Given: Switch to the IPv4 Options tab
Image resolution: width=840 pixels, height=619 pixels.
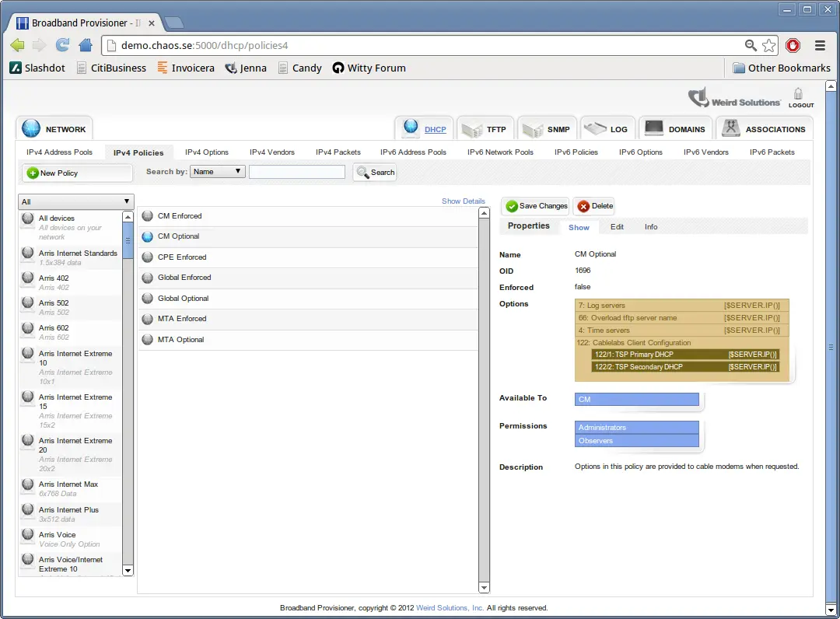Looking at the screenshot, I should pos(207,152).
